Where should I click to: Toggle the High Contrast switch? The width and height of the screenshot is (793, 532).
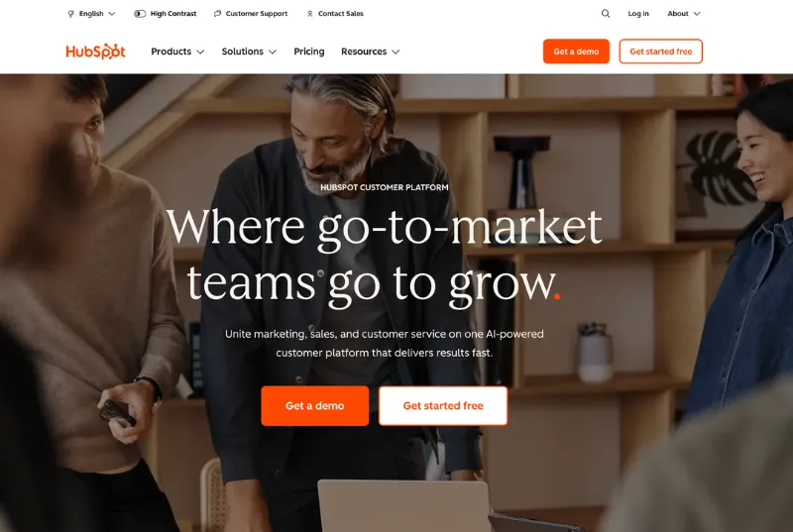[140, 14]
